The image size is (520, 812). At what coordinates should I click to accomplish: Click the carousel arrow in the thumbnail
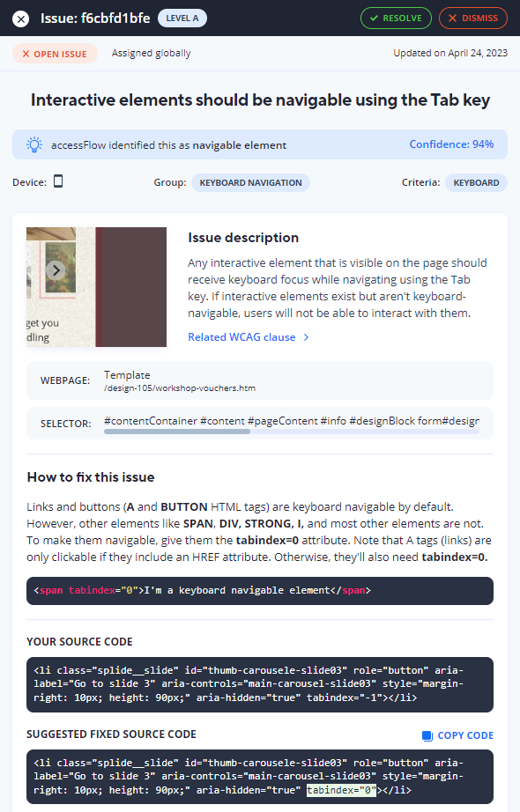click(x=56, y=269)
